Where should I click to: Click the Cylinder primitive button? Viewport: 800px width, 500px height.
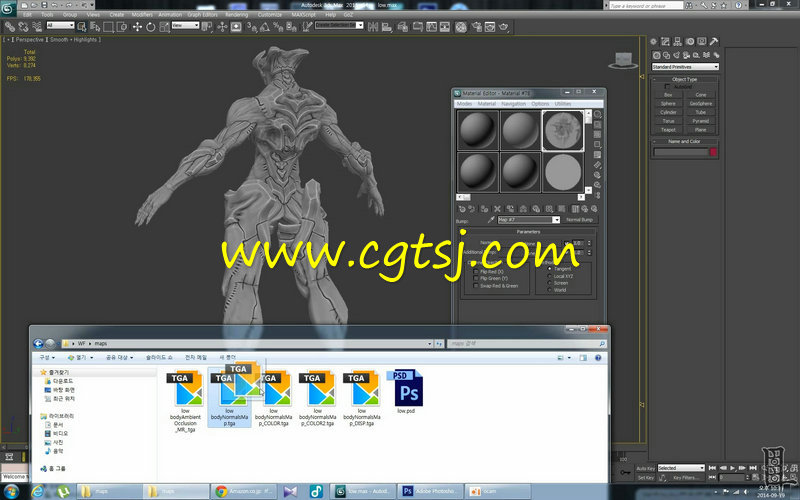tap(668, 112)
